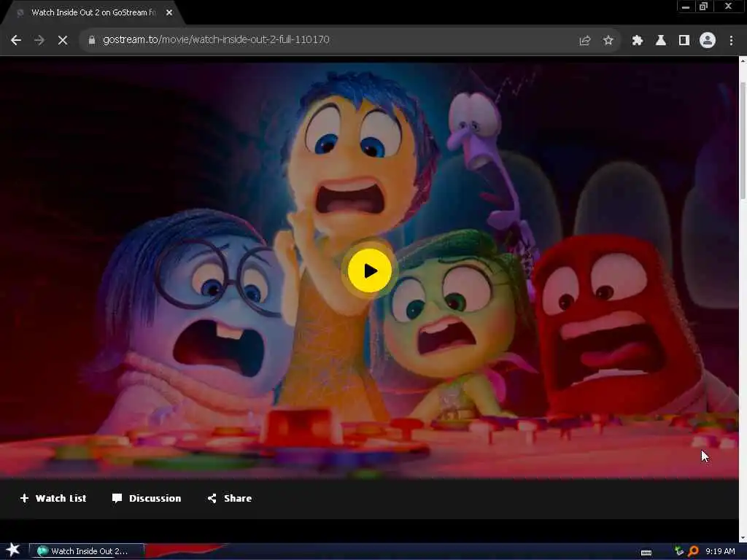Image resolution: width=747 pixels, height=560 pixels.
Task: Open the Extensions puzzle menu
Action: [637, 41]
